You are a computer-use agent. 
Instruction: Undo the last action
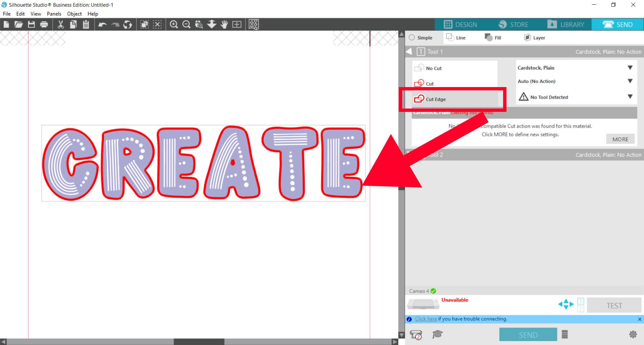point(102,24)
